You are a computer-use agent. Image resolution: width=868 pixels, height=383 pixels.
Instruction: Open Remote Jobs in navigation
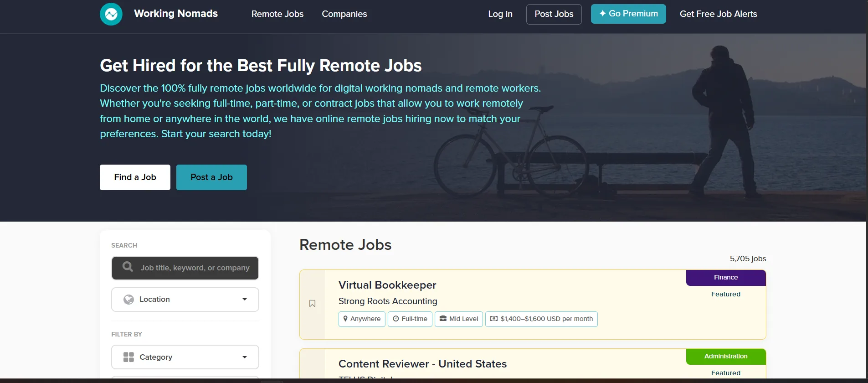pyautogui.click(x=277, y=14)
